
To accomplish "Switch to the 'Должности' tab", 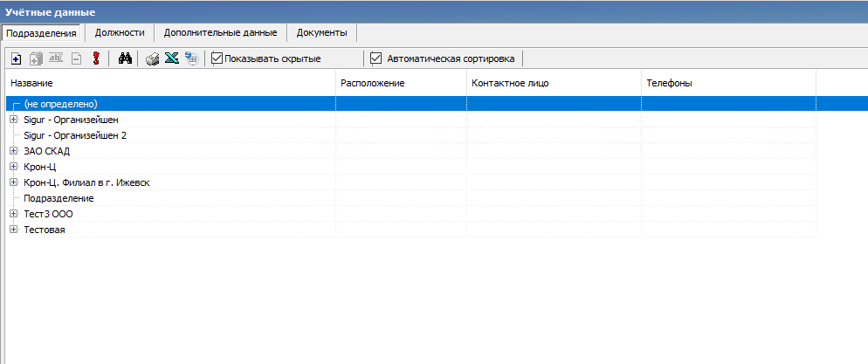I will pyautogui.click(x=120, y=32).
